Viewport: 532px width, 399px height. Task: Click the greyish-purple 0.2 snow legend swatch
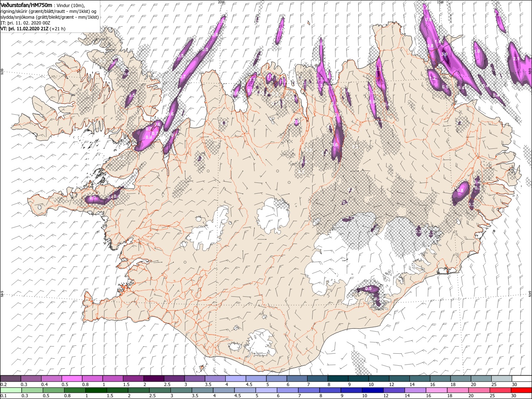click(x=10, y=379)
